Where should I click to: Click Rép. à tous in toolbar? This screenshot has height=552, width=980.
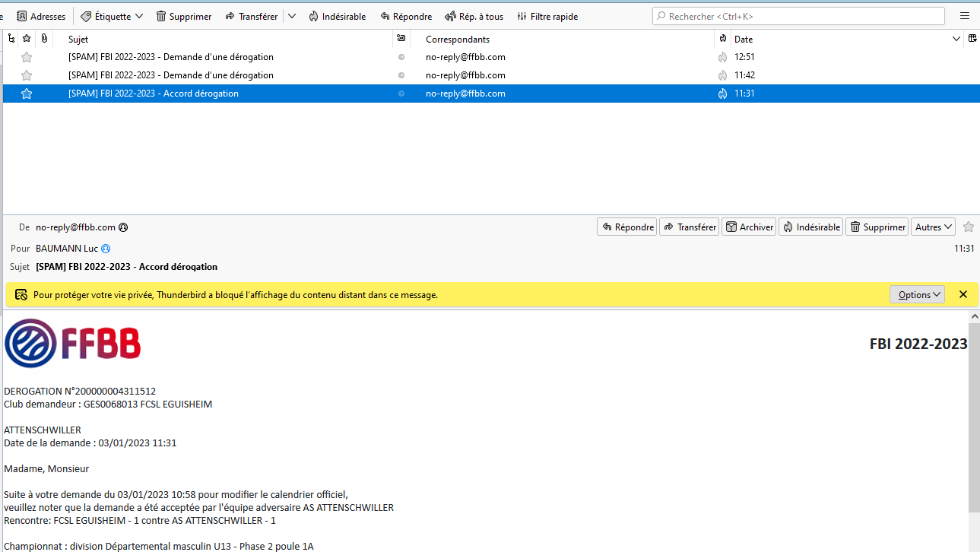tap(474, 16)
